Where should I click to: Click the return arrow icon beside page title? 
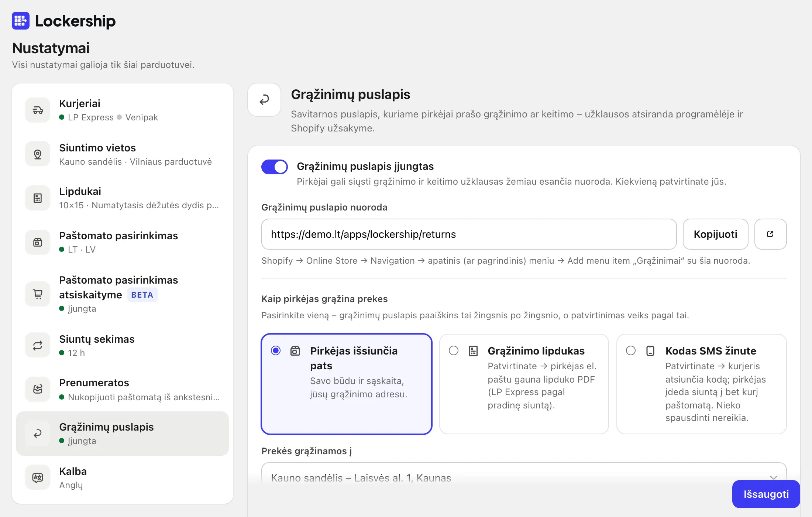click(x=264, y=100)
